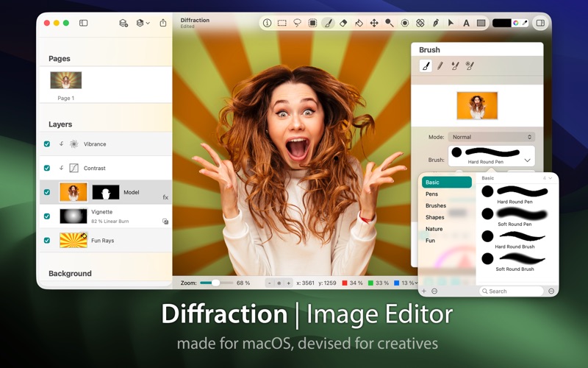Viewport: 588px width, 368px height.
Task: Click the ellipsis button right of Search
Action: (551, 291)
